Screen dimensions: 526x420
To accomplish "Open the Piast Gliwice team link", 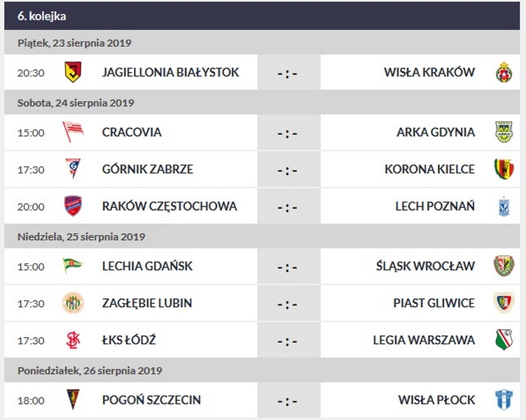I will (434, 303).
